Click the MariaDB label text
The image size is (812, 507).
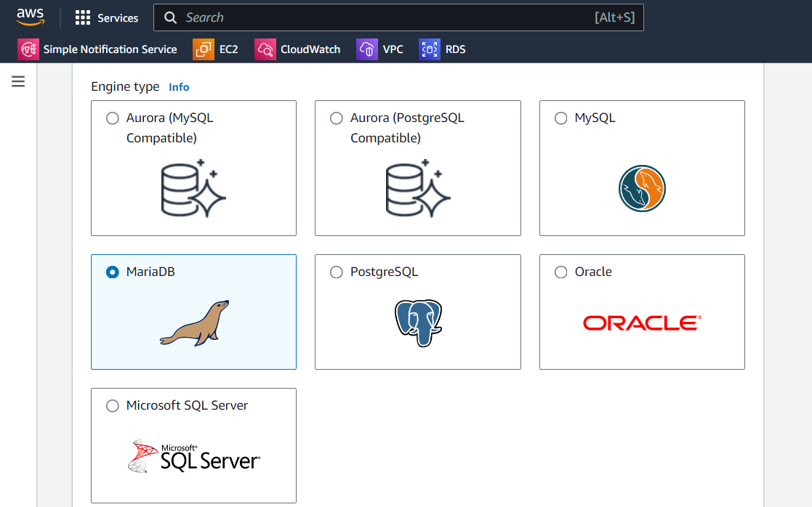[x=150, y=272]
